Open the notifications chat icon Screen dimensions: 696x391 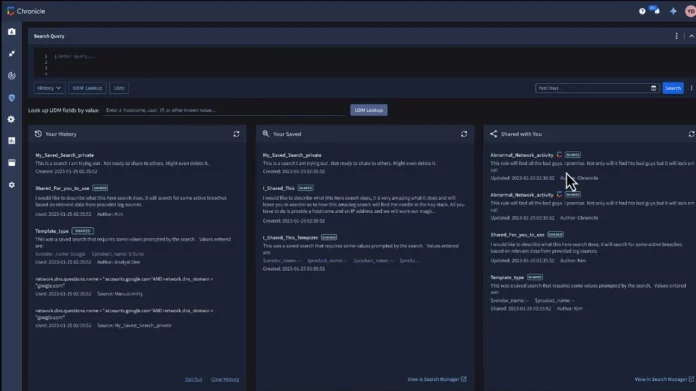tap(655, 10)
